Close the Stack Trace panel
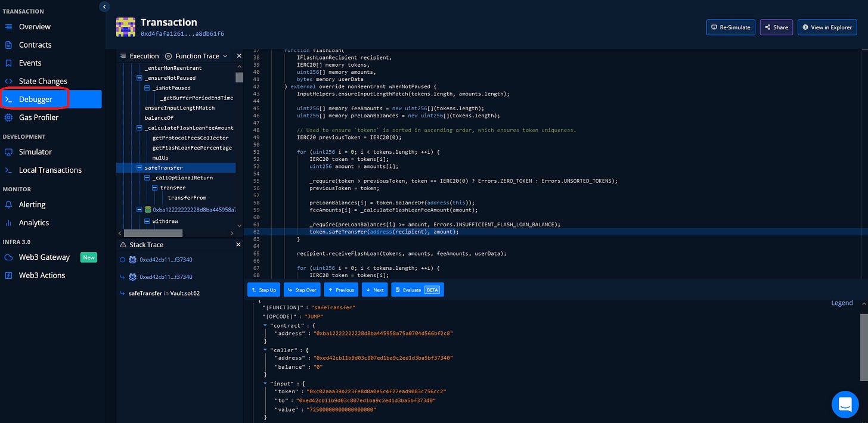The image size is (868, 423). [x=239, y=245]
